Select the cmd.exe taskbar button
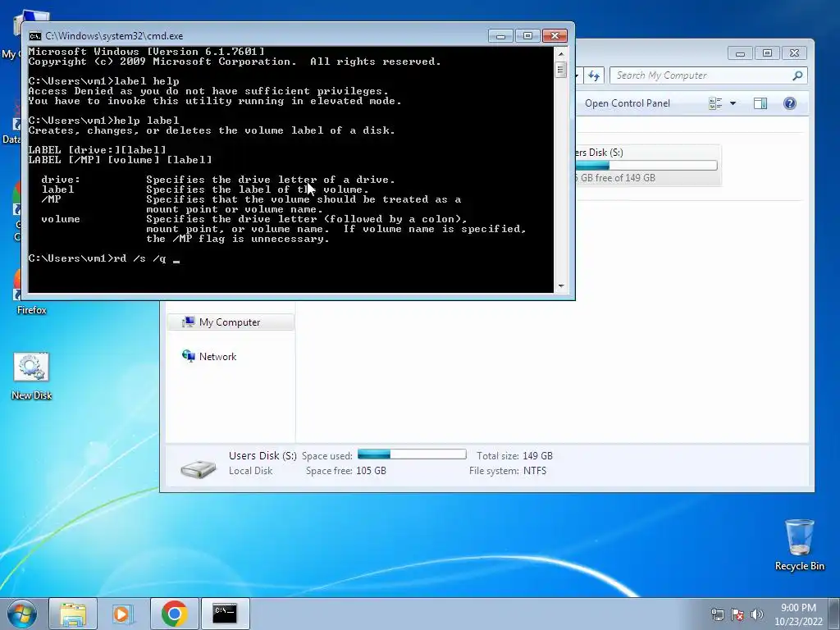 coord(225,614)
